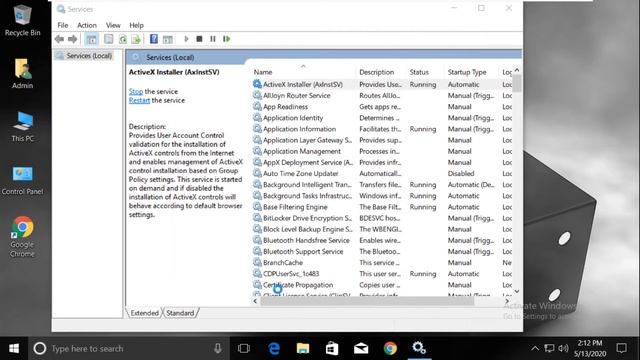
Task: Click the Stop Service square icon
Action: click(x=199, y=39)
